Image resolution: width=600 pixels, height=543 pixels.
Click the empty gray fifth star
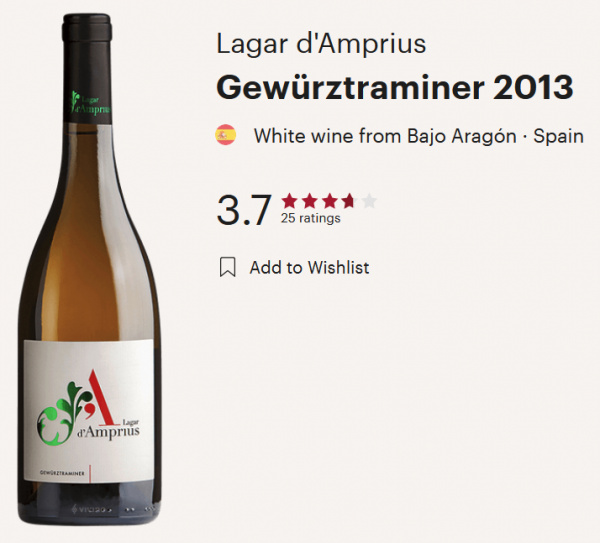tap(369, 201)
